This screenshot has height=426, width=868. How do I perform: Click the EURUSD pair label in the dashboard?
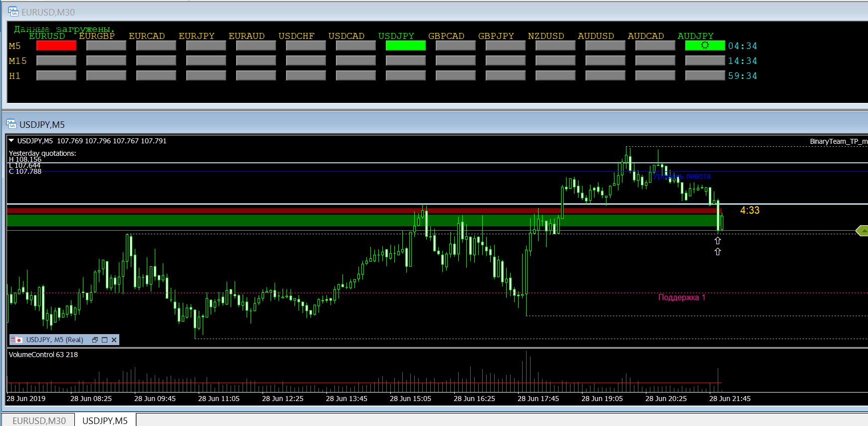pos(47,36)
